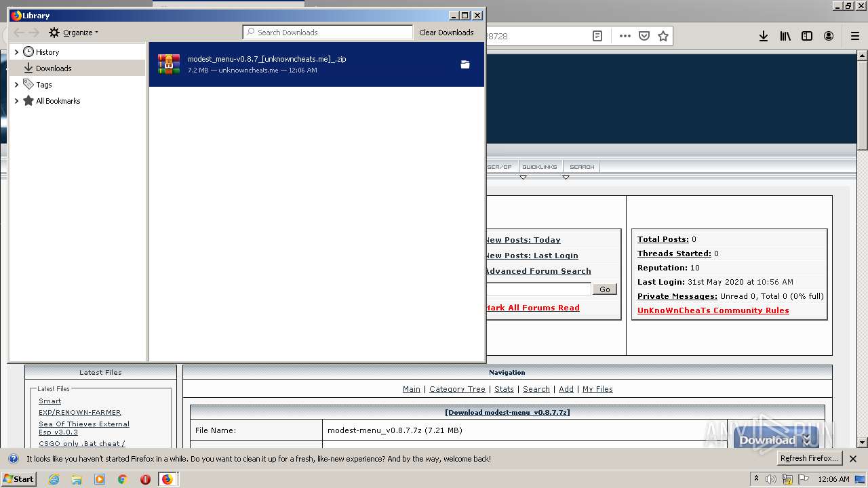Expand the All Bookmarks tree node
The height and width of the screenshot is (488, 868).
coord(16,101)
